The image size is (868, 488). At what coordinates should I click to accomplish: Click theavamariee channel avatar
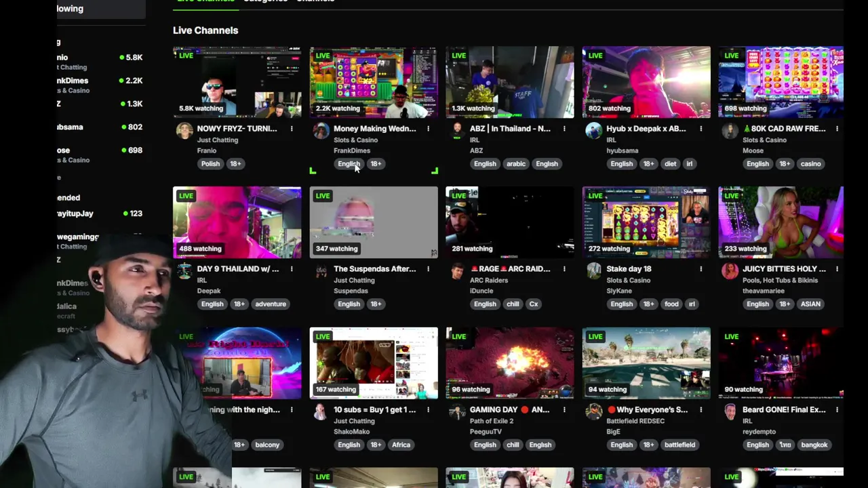[x=730, y=271]
